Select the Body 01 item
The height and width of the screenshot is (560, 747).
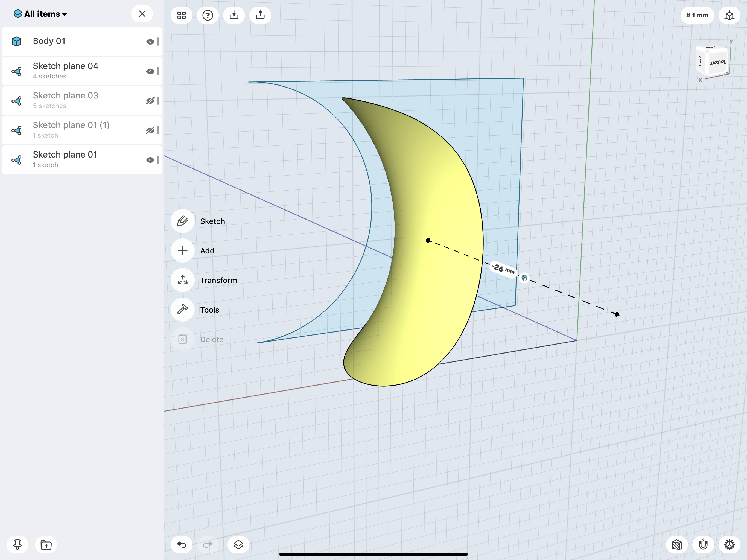[x=49, y=41]
